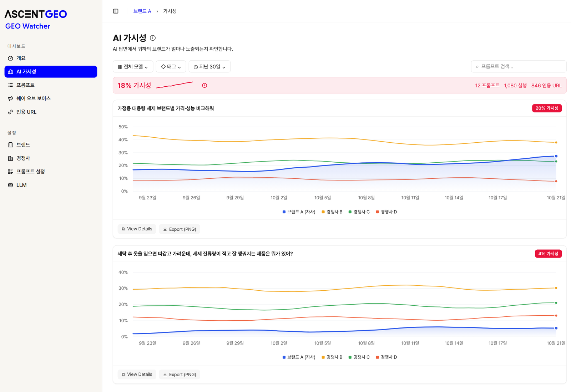Toggle 브랜드 A (자사) legend in second chart
571x392 pixels.
point(299,357)
